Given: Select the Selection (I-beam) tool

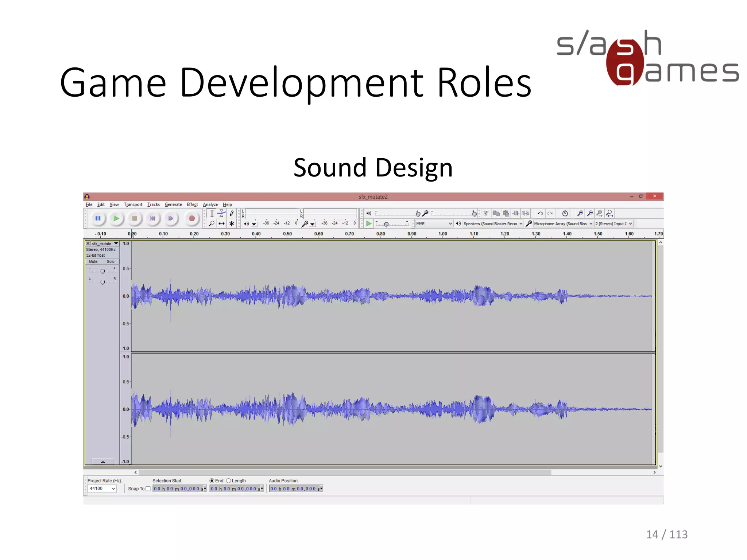Looking at the screenshot, I should [x=212, y=214].
